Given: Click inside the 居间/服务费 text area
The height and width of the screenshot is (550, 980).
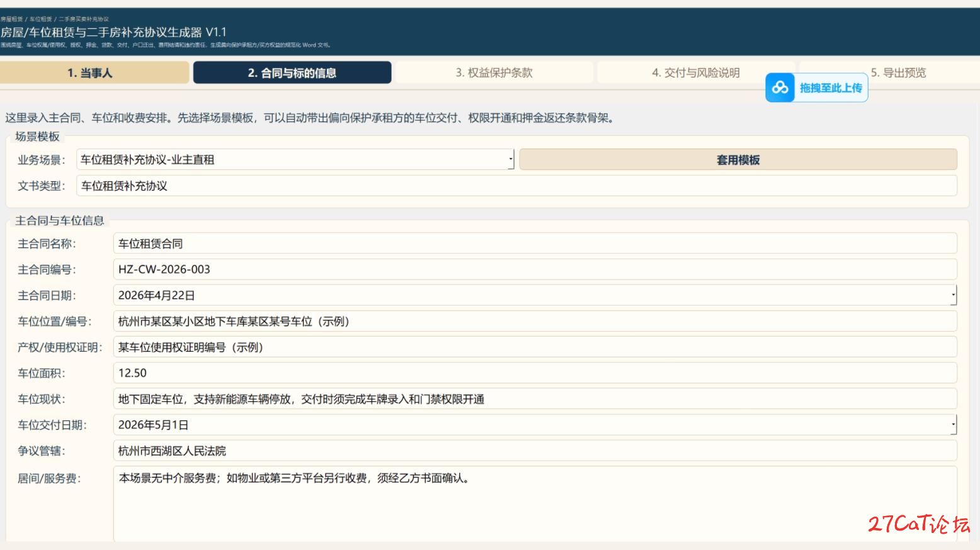Looking at the screenshot, I should point(535,503).
